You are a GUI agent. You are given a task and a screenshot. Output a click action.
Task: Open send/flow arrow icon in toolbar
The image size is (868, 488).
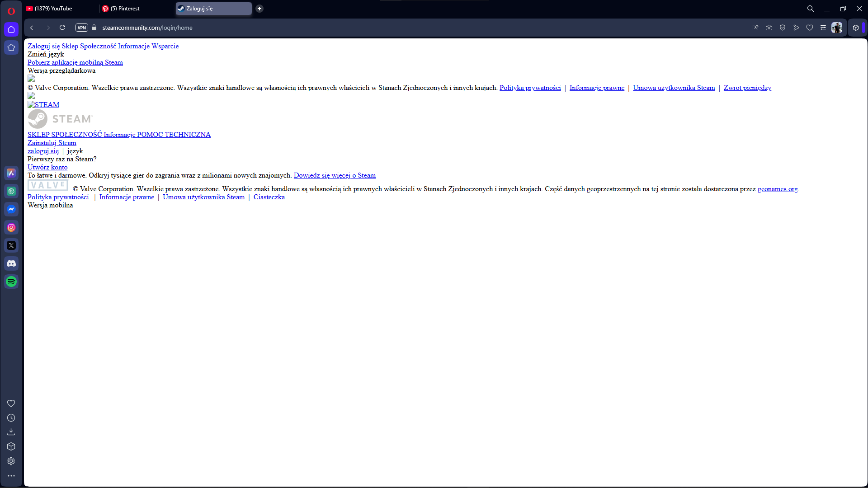point(796,28)
